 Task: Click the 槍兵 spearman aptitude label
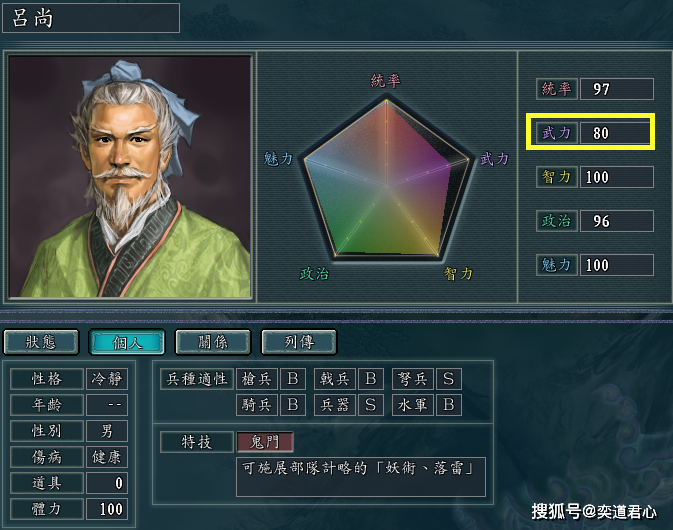click(x=256, y=379)
